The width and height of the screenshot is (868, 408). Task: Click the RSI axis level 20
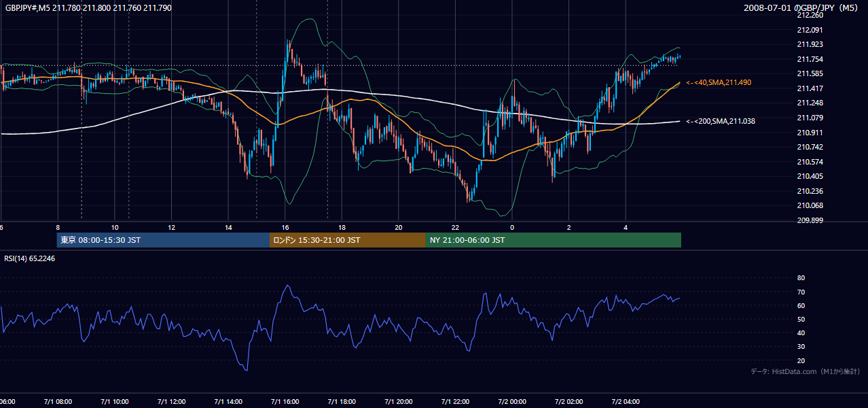tap(801, 360)
